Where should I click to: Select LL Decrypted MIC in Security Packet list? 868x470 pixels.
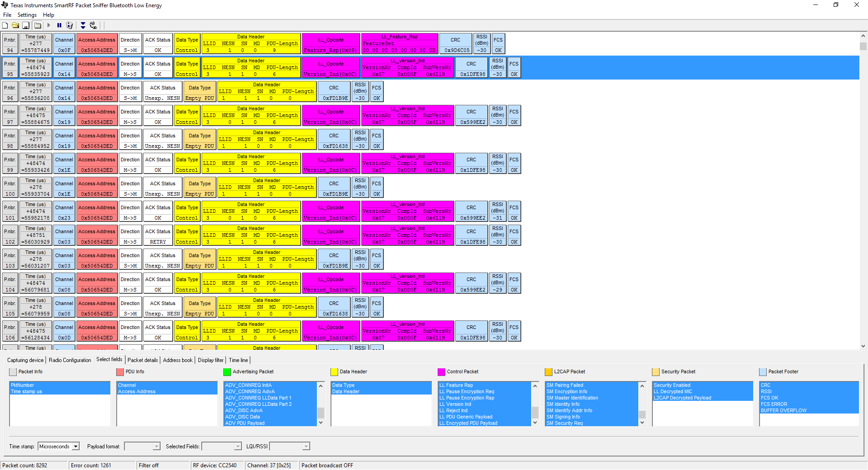pos(703,392)
